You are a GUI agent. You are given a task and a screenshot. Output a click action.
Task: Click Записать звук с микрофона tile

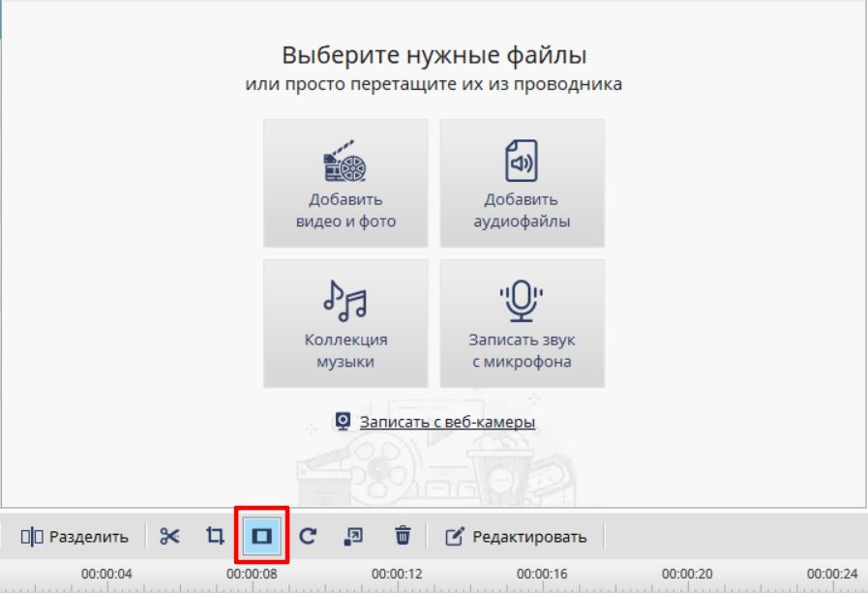522,324
